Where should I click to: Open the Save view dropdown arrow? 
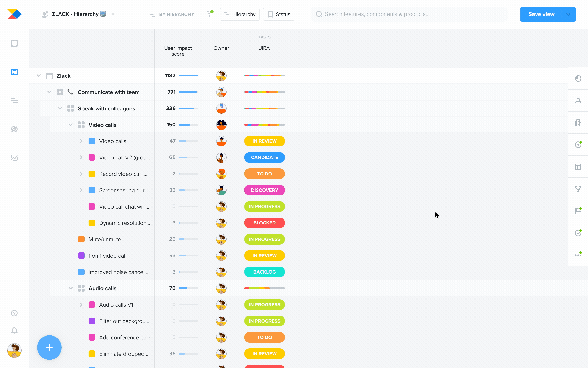point(568,14)
